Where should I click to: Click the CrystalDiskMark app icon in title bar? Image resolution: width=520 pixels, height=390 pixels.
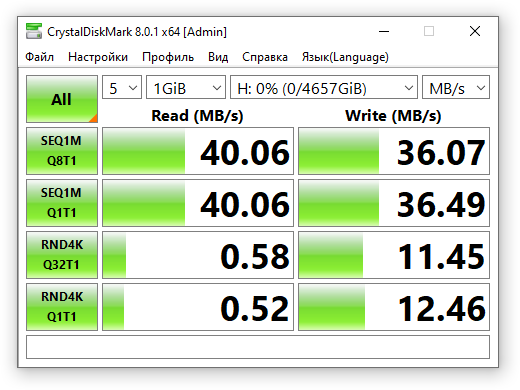tap(34, 31)
